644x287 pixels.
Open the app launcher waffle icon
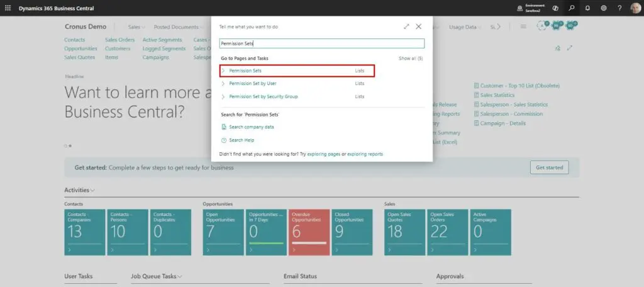tap(8, 8)
